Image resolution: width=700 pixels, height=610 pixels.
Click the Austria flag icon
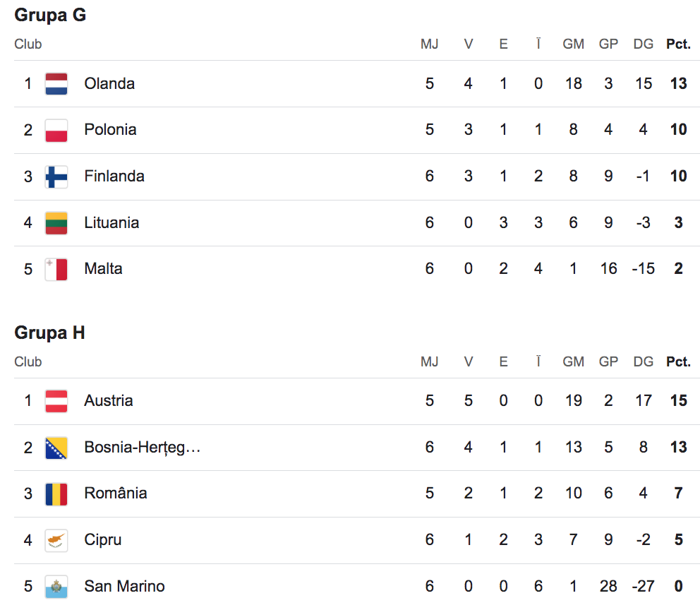pyautogui.click(x=56, y=401)
